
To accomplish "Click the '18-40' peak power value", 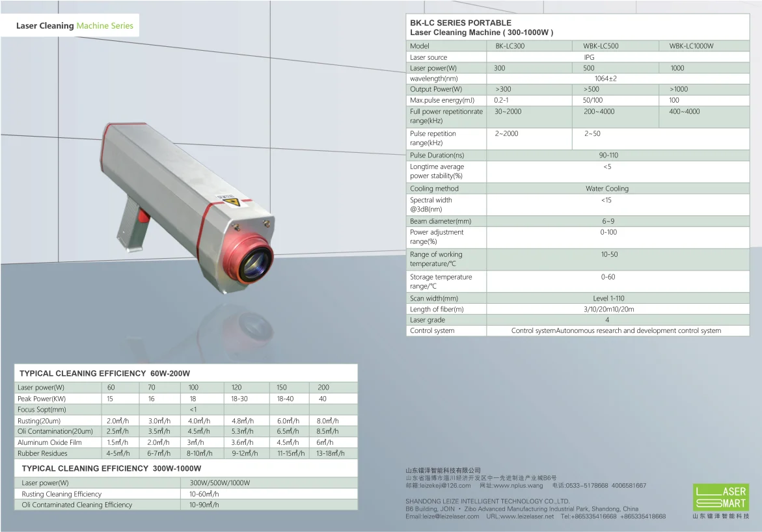I will 285,399.
